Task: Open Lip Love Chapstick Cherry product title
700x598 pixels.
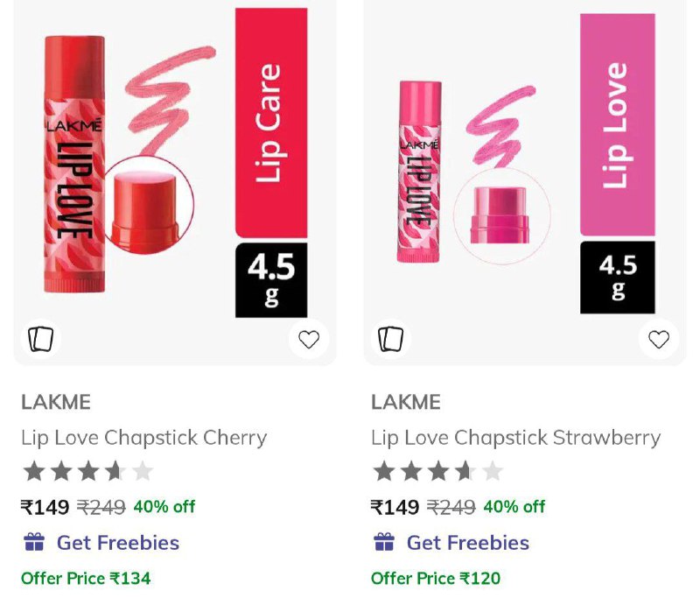Action: (x=143, y=438)
